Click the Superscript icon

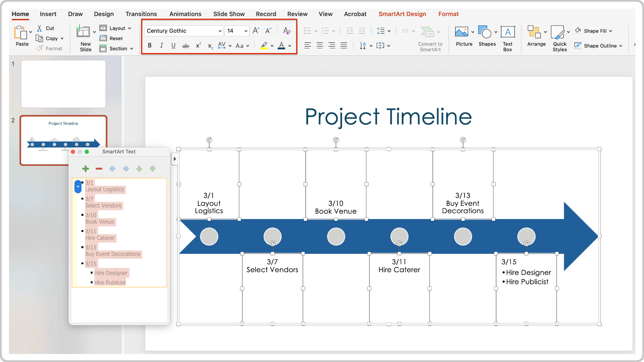pos(198,45)
